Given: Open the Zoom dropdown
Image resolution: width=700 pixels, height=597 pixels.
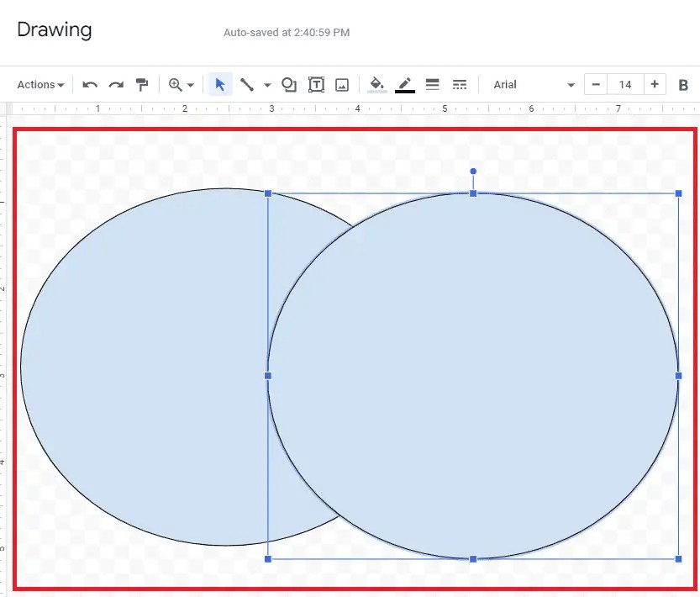Looking at the screenshot, I should [x=177, y=84].
